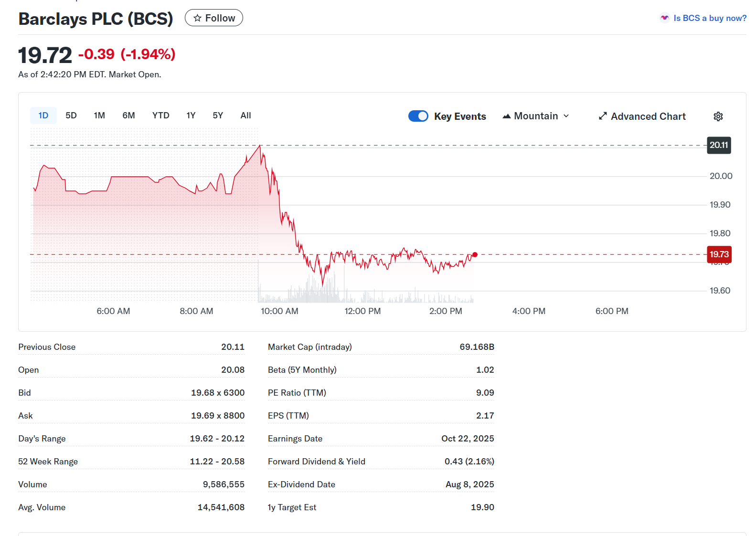Click the PE Ratio (TTM) value 9.09
Screen dimensions: 756x536
[485, 393]
